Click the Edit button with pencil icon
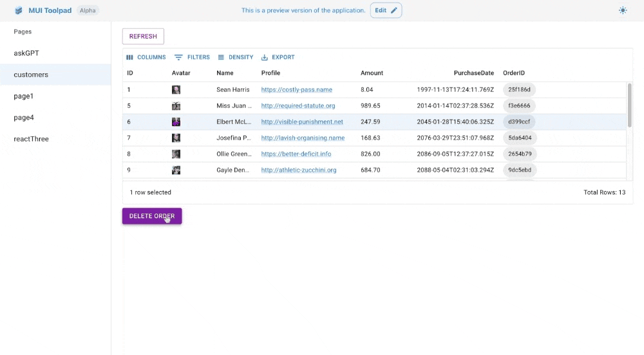Viewport: 644px width, 355px height. point(386,10)
